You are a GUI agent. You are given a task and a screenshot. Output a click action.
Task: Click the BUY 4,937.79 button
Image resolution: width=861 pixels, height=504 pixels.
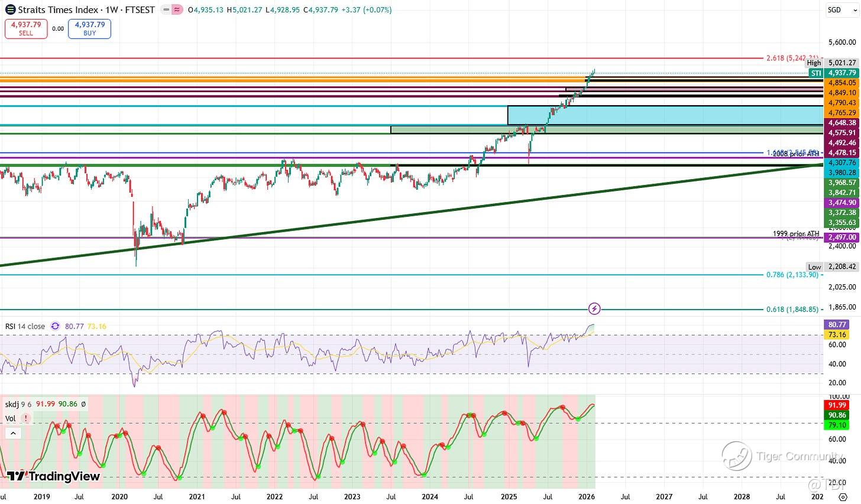(89, 29)
